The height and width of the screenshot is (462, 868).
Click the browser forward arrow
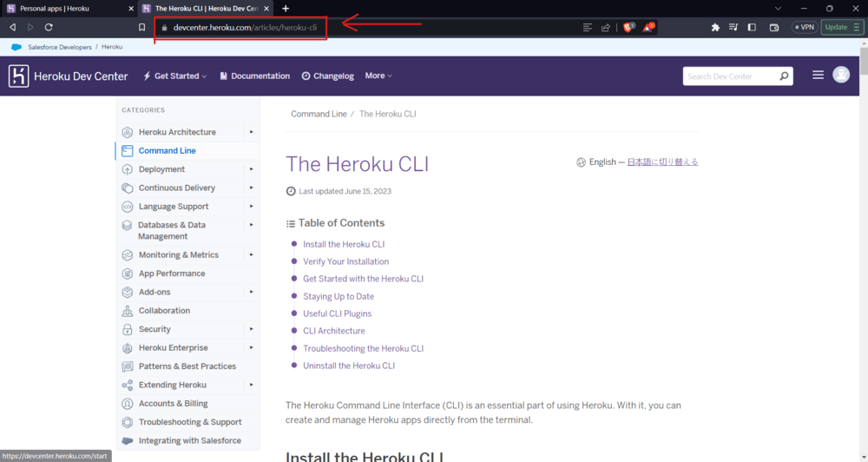(30, 27)
